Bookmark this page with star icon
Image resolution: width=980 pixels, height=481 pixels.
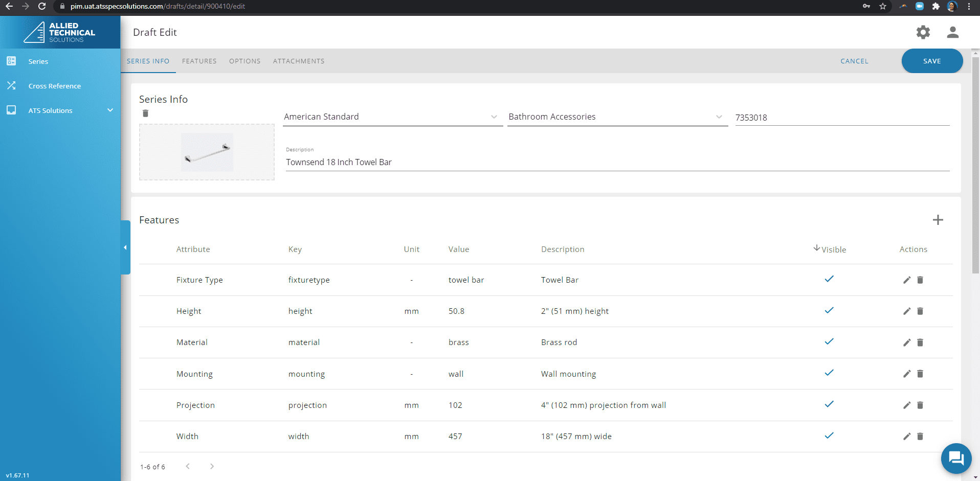click(x=883, y=6)
